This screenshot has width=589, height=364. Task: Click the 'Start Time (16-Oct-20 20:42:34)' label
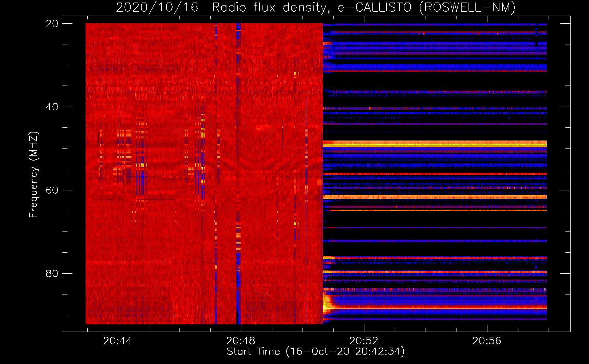pyautogui.click(x=316, y=352)
